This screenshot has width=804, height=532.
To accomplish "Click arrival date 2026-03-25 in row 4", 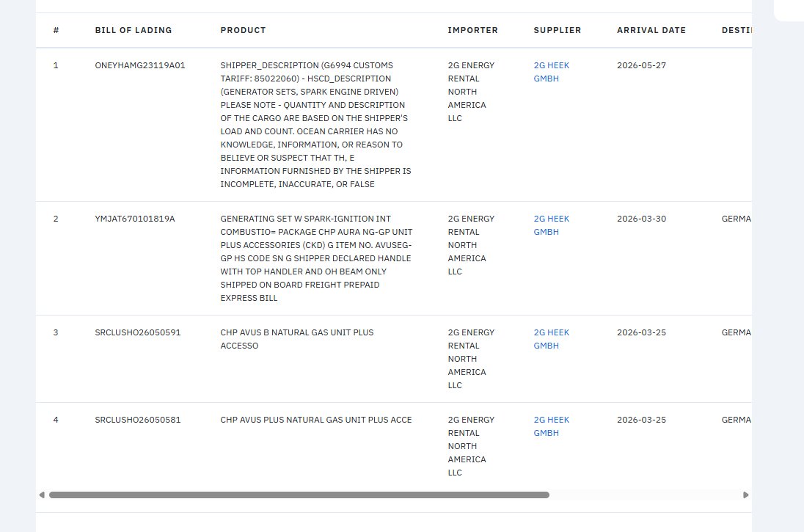I will click(x=641, y=420).
